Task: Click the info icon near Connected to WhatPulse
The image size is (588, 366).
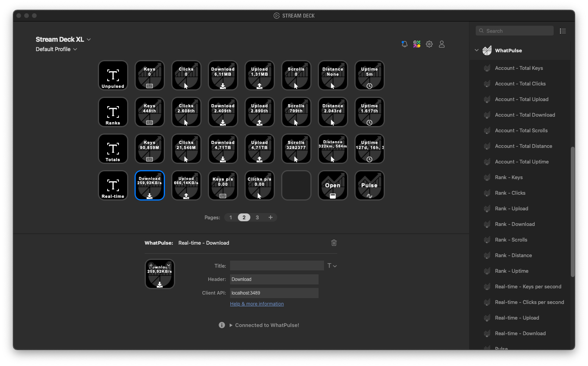Action: pyautogui.click(x=222, y=325)
